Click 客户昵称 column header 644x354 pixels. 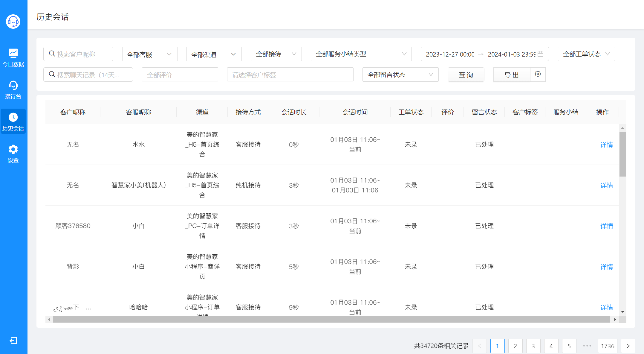pos(73,112)
